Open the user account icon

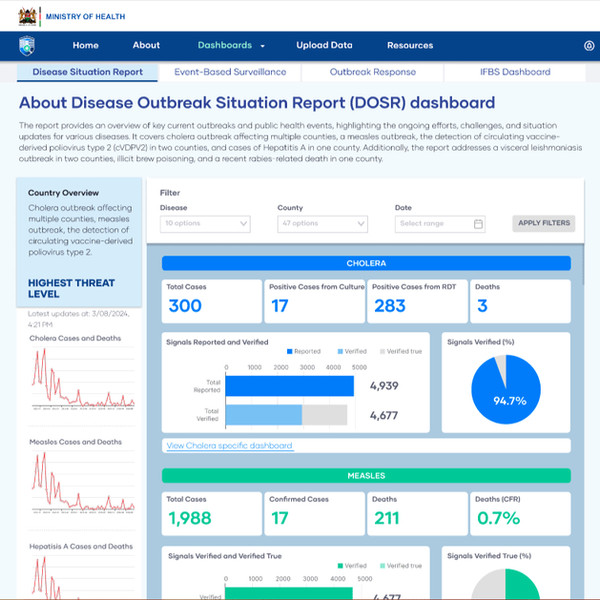(589, 46)
